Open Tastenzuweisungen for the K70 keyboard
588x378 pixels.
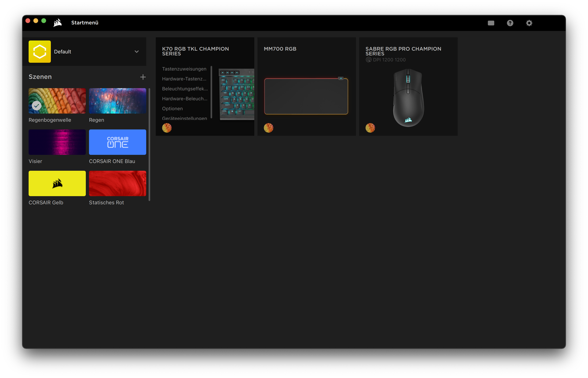pos(184,69)
